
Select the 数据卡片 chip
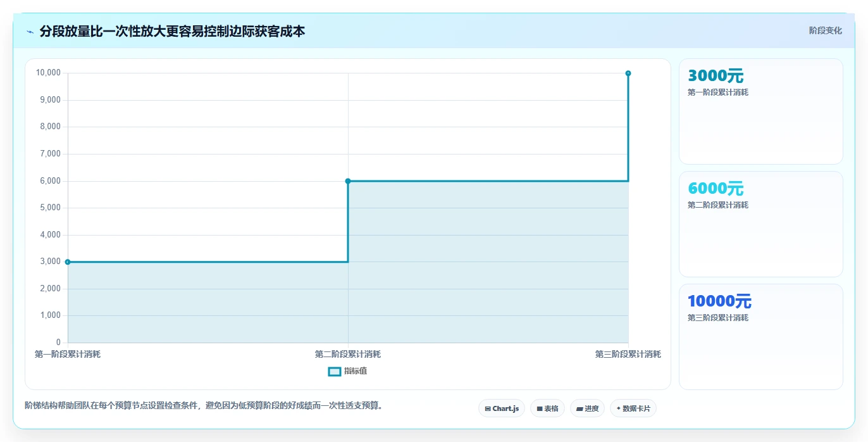[633, 408]
